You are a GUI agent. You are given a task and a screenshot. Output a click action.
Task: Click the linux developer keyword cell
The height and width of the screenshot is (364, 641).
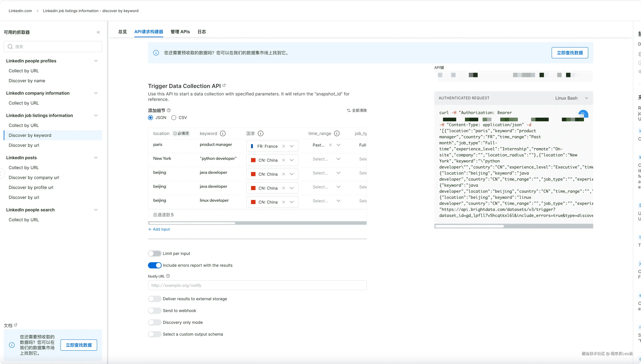pos(214,200)
